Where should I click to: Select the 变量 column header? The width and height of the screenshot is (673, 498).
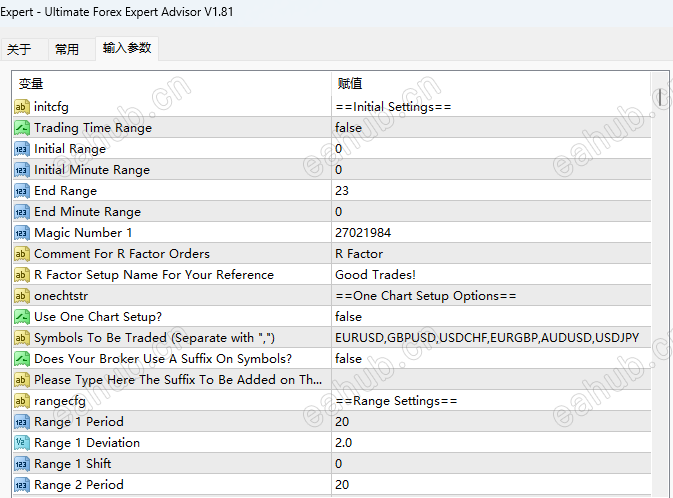(x=172, y=84)
